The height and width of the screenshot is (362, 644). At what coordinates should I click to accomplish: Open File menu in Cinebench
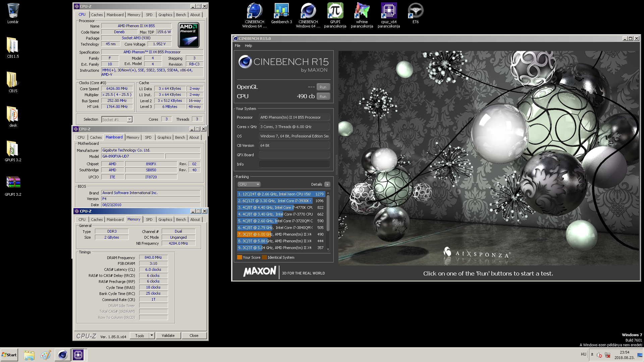(237, 46)
